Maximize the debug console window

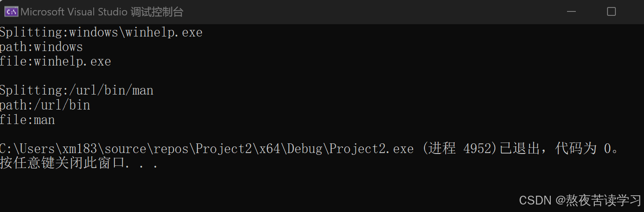611,12
